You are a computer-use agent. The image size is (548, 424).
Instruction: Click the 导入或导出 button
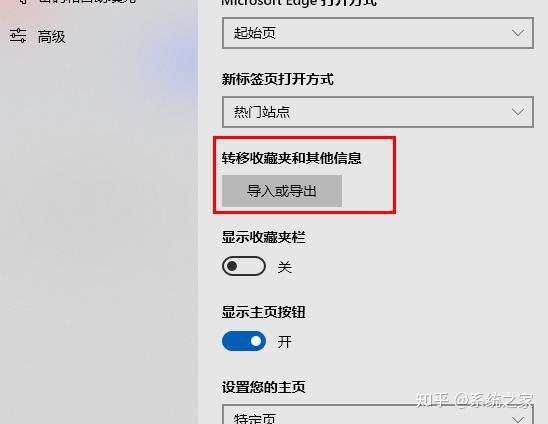pyautogui.click(x=282, y=191)
